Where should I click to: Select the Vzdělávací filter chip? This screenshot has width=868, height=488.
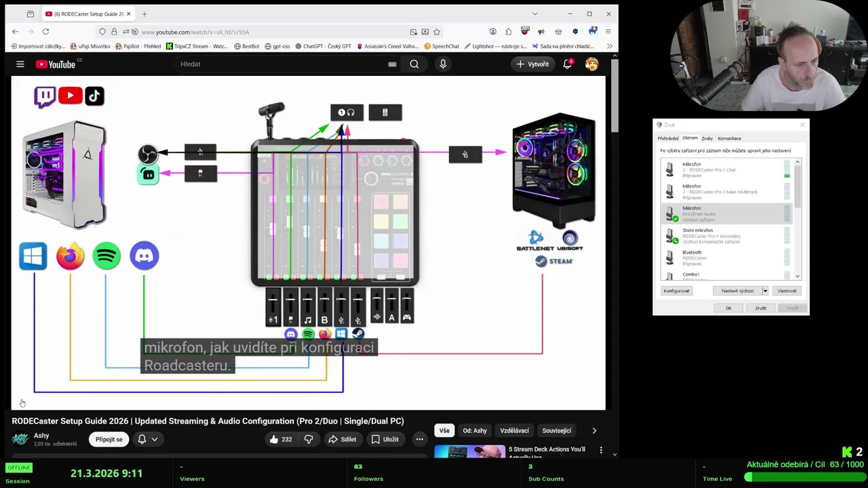[515, 430]
